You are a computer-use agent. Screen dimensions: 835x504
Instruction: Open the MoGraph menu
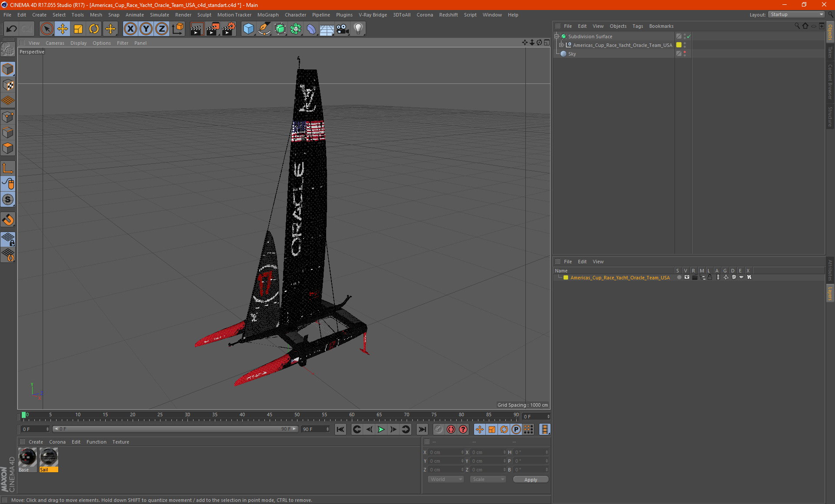click(x=268, y=15)
